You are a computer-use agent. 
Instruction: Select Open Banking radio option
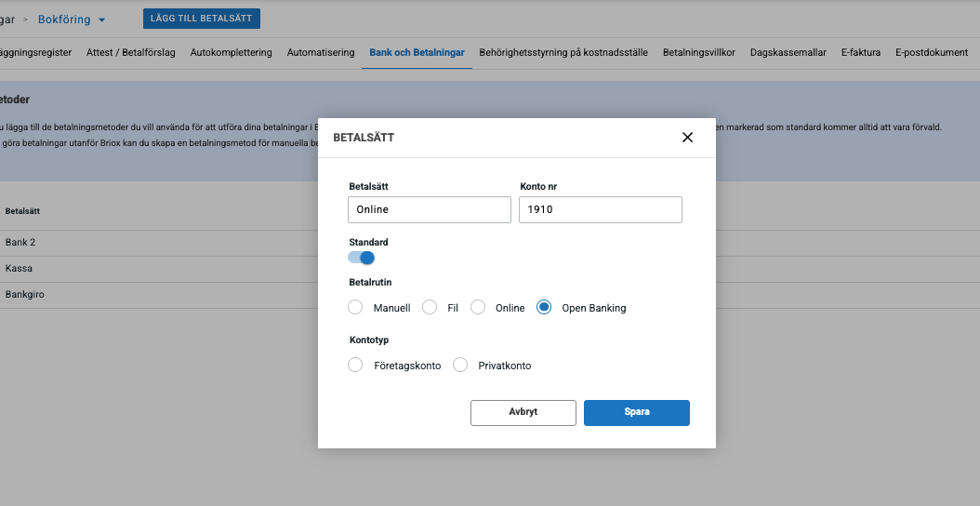545,308
